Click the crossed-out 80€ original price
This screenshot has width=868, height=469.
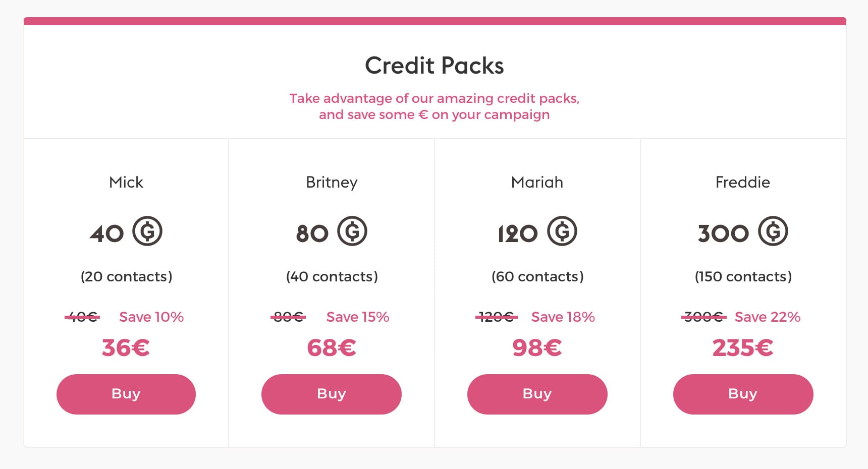pyautogui.click(x=288, y=317)
